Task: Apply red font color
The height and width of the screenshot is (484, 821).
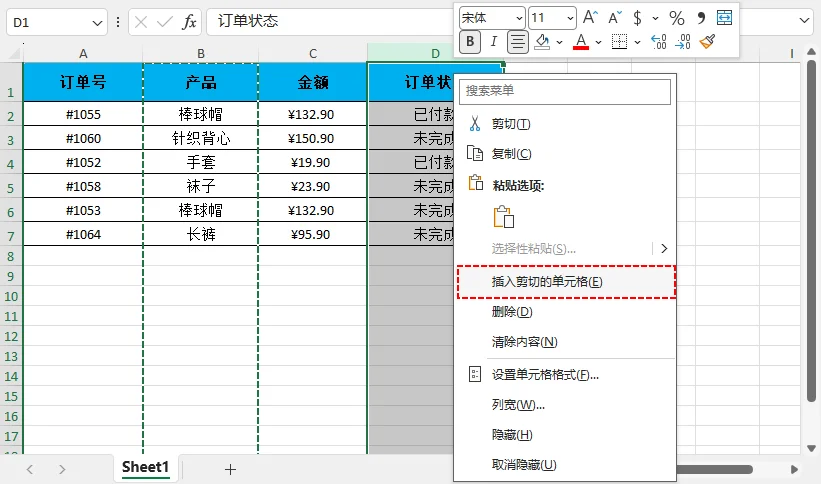Action: pyautogui.click(x=581, y=41)
